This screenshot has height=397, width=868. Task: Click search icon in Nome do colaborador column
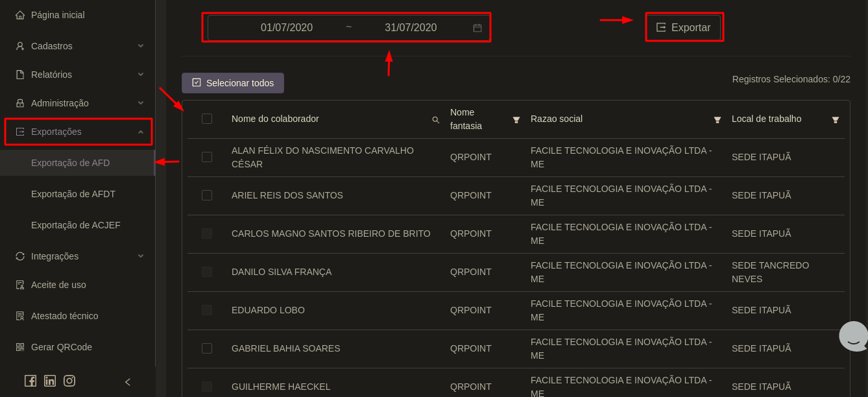pyautogui.click(x=436, y=120)
